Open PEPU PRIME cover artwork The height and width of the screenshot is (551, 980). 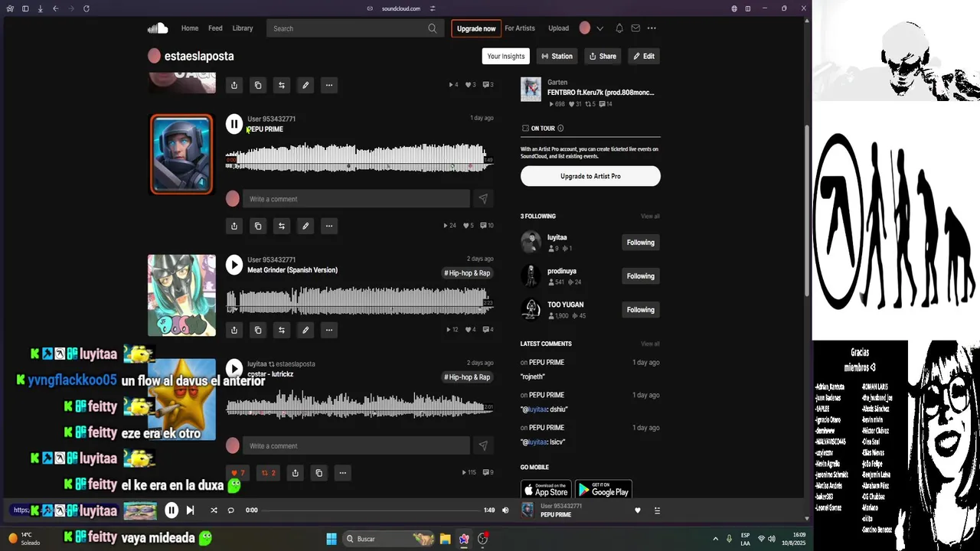pos(181,154)
